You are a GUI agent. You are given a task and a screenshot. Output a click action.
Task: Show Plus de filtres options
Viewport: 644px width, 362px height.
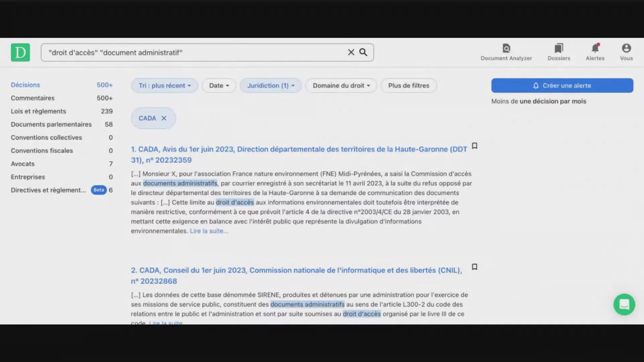tap(409, 85)
